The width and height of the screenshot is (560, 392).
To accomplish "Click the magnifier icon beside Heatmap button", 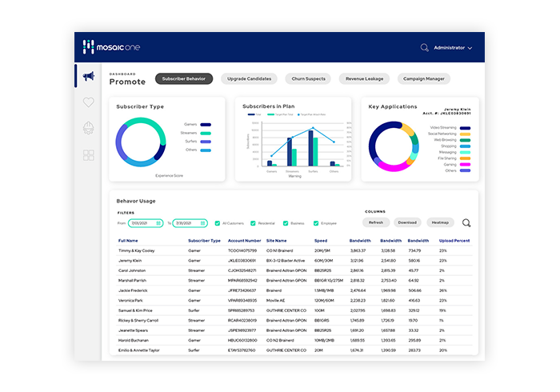I will [466, 223].
